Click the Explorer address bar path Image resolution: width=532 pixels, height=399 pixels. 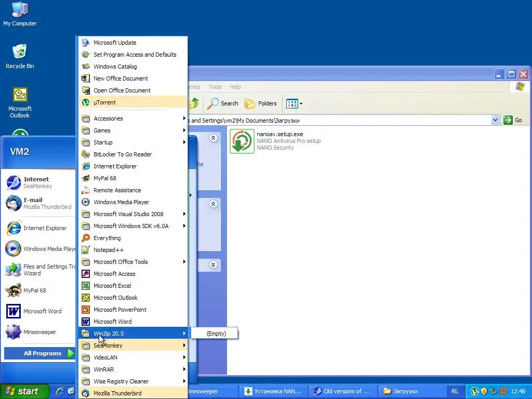tap(339, 121)
